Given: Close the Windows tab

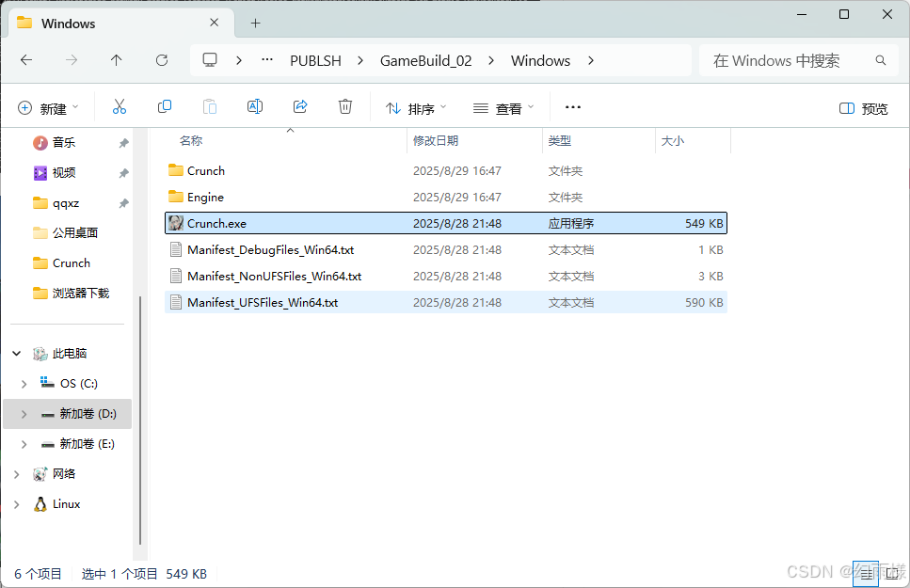Looking at the screenshot, I should pyautogui.click(x=215, y=23).
